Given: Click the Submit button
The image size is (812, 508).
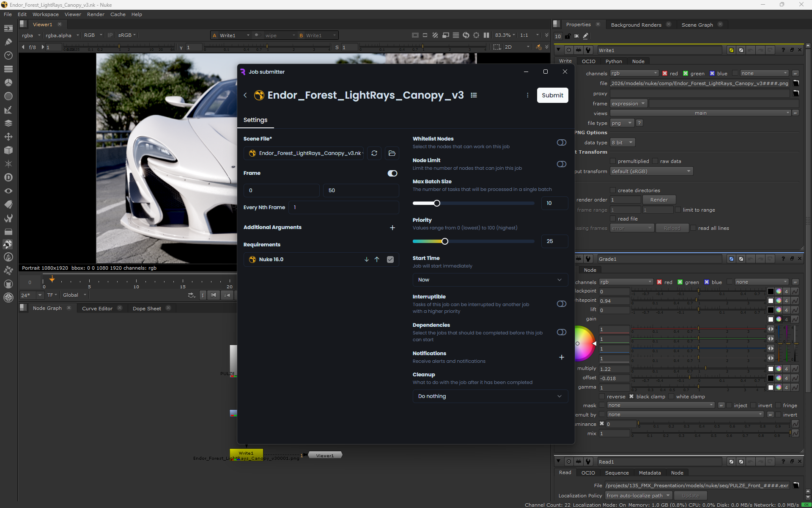Looking at the screenshot, I should pos(552,95).
